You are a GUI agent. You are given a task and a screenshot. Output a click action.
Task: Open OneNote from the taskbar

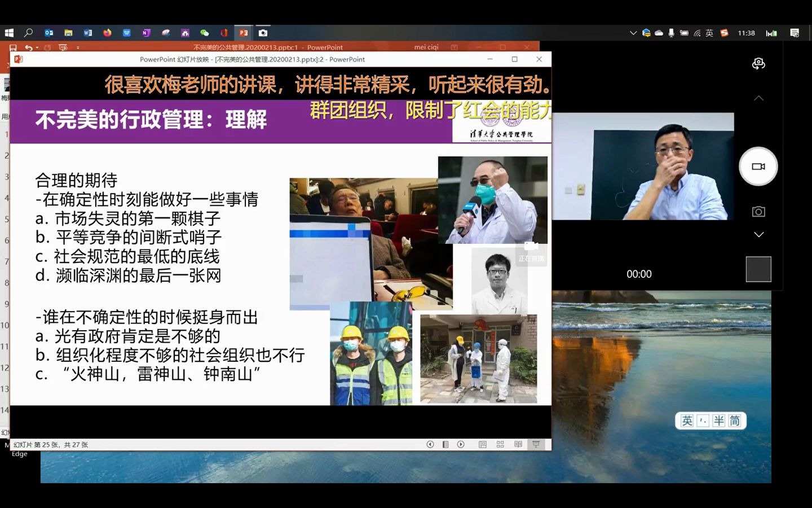click(146, 33)
